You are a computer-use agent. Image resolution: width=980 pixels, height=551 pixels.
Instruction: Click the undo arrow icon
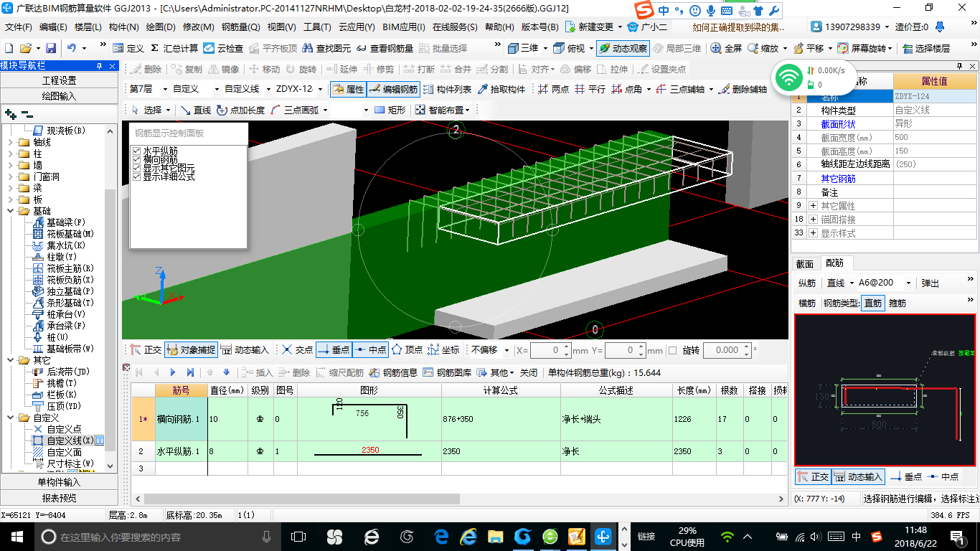coord(72,48)
